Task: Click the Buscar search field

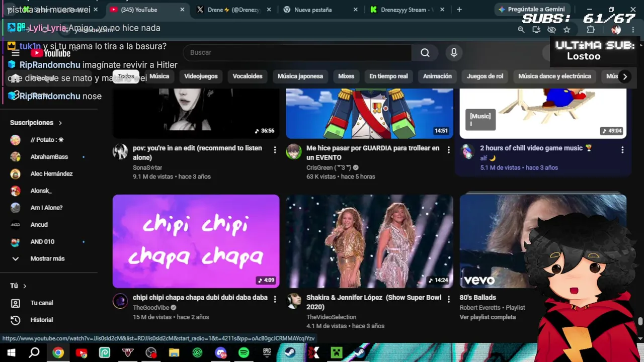Action: (297, 52)
